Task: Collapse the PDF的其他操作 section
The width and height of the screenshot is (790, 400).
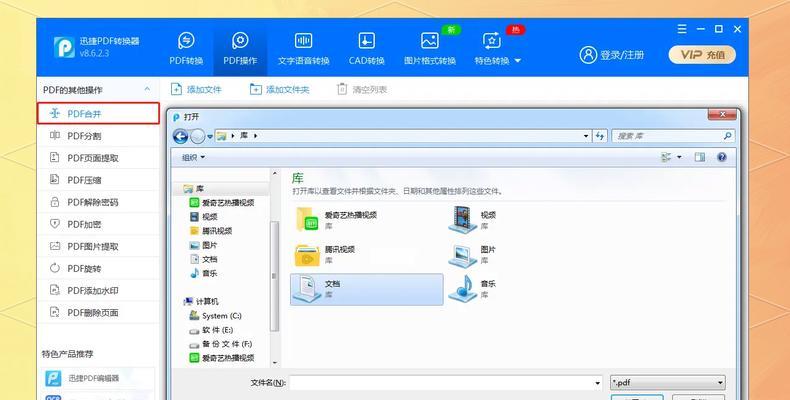Action: [147, 89]
